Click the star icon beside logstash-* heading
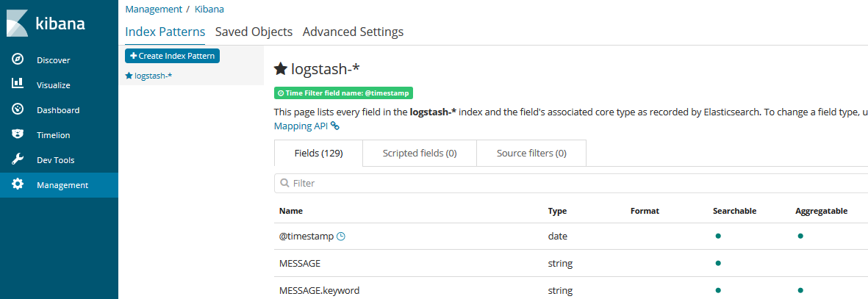 [280, 69]
